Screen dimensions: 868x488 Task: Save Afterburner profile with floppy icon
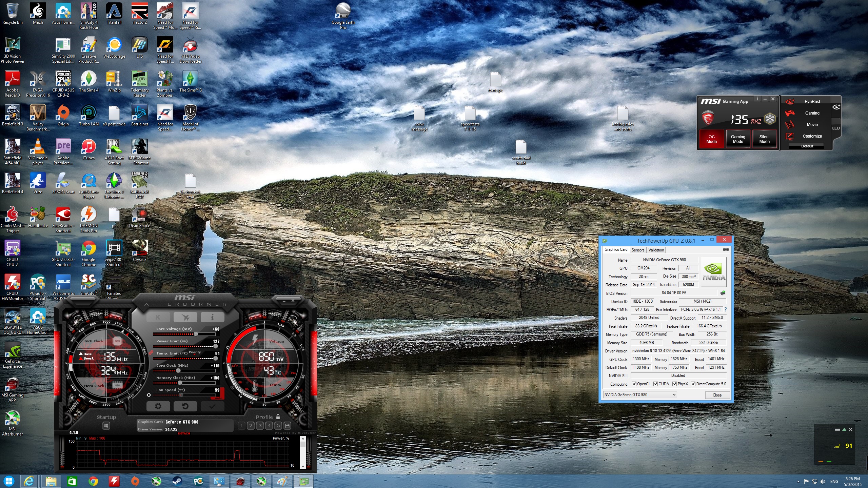(287, 426)
